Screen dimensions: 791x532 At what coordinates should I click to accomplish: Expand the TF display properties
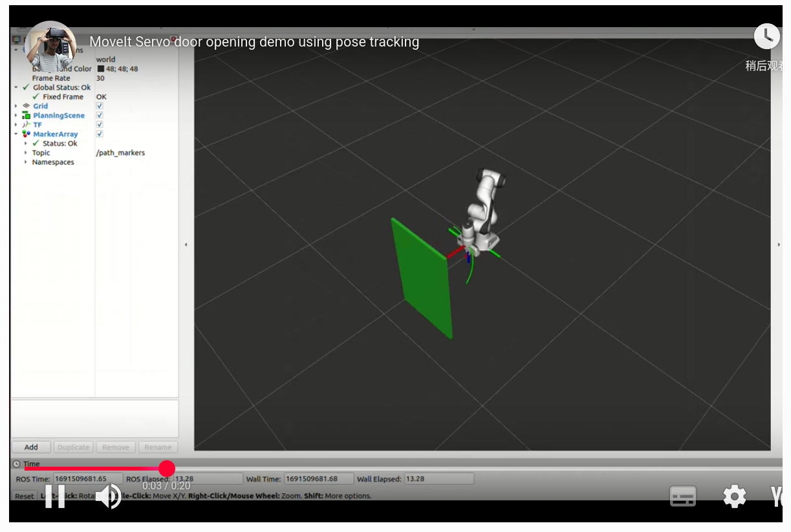click(16, 124)
